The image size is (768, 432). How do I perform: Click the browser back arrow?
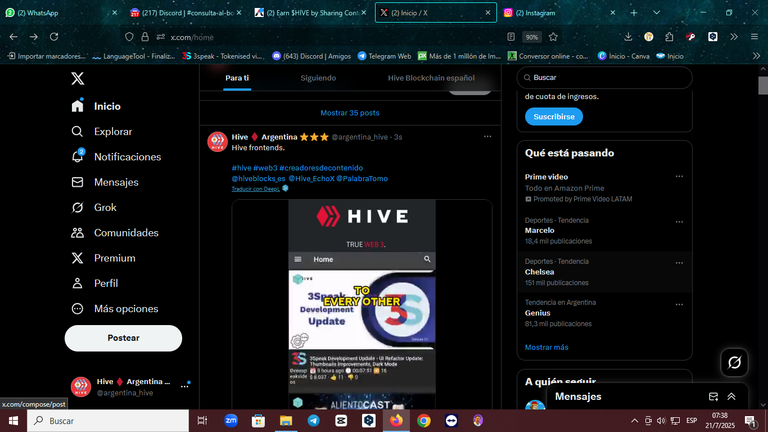[13, 37]
